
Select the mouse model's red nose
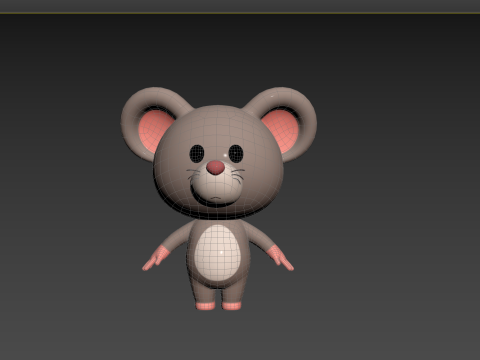click(x=215, y=167)
